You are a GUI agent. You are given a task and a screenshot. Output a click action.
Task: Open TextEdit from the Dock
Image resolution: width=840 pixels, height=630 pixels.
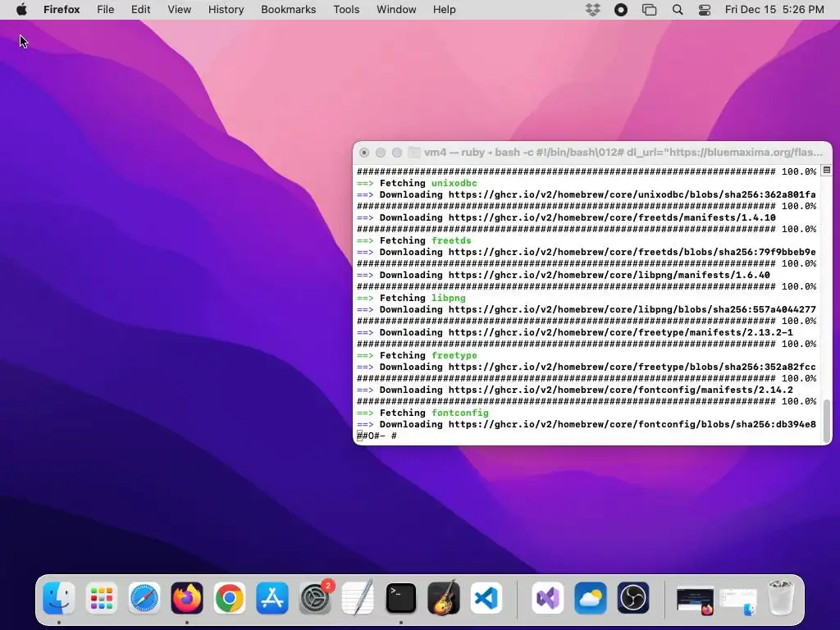point(358,598)
